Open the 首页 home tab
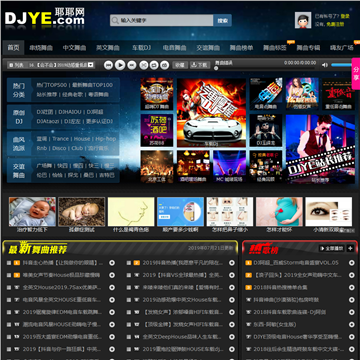The width and height of the screenshot is (360, 360). [13, 48]
